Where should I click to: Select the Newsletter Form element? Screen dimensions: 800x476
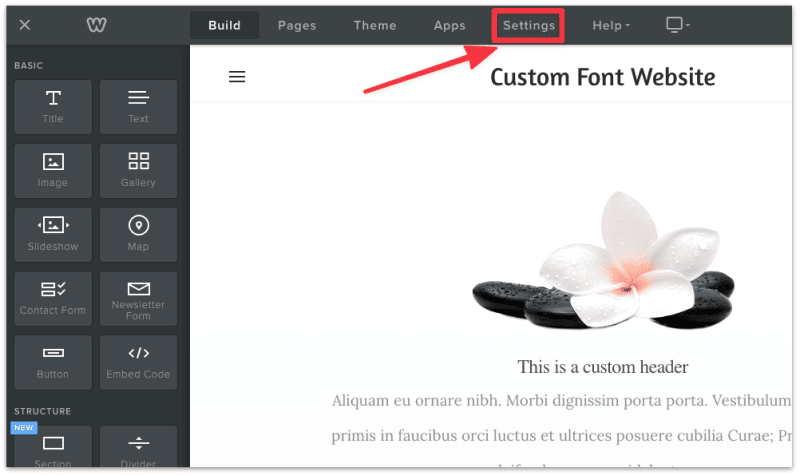pos(138,298)
